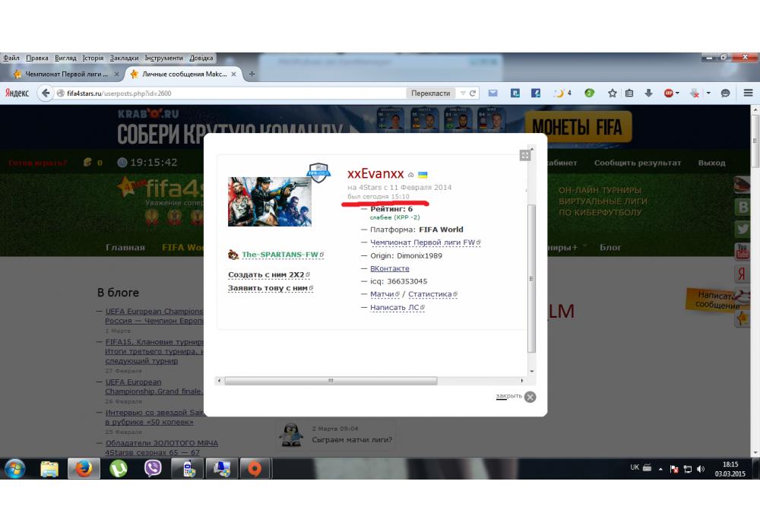Image resolution: width=760 pixels, height=532 pixels.
Task: Click the Firefox back arrow button
Action: coord(46,93)
